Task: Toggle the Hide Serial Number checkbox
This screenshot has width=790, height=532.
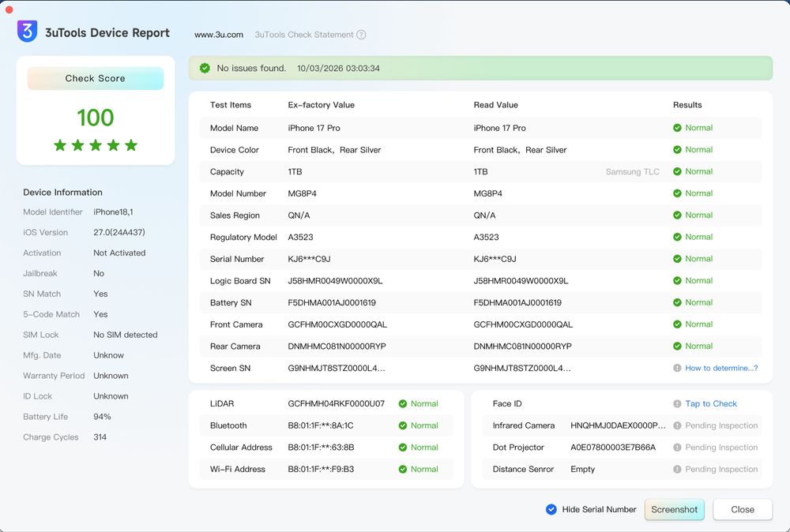Action: pyautogui.click(x=551, y=509)
